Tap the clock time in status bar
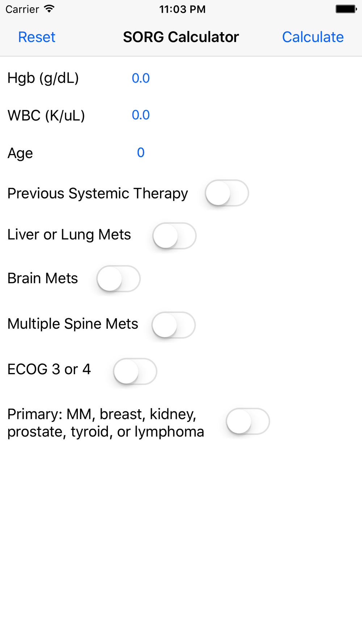362x644 pixels. click(182, 9)
